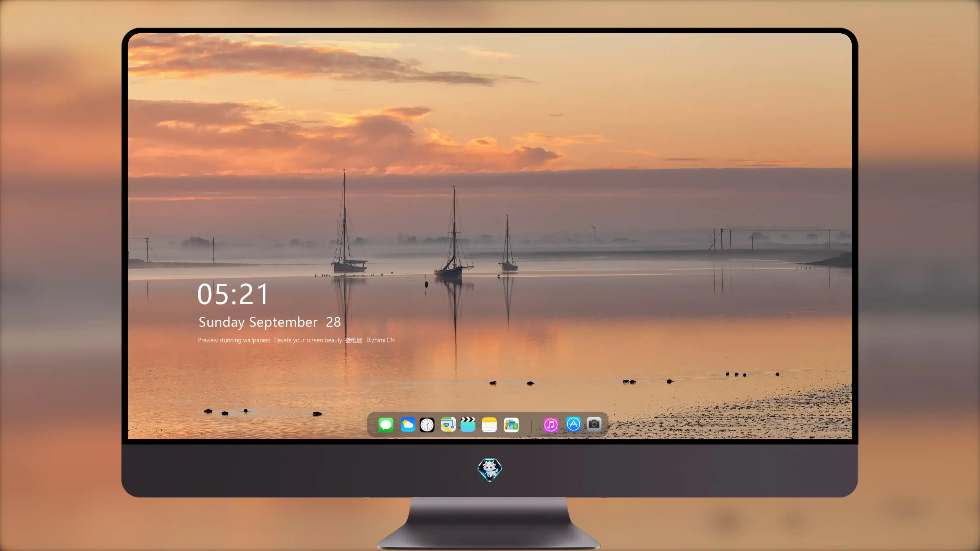Click the Bizhimi.CN text

(x=381, y=340)
